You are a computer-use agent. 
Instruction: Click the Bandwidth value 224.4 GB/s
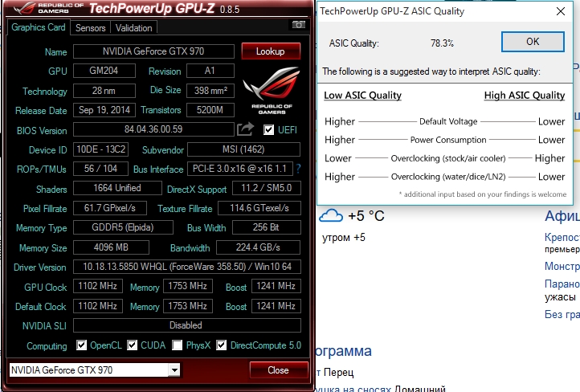258,247
